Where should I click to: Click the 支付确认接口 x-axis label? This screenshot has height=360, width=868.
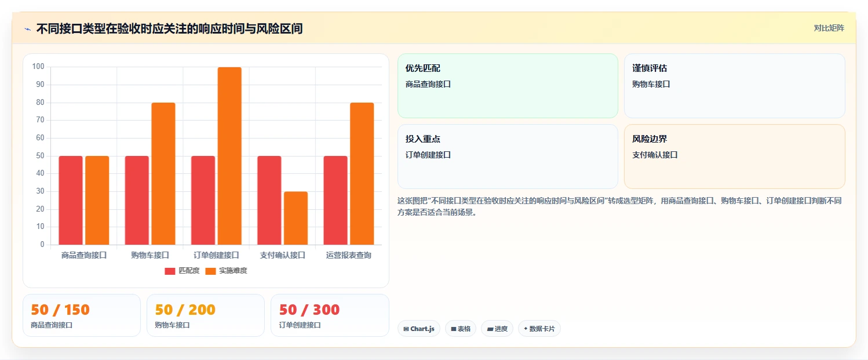coord(283,255)
